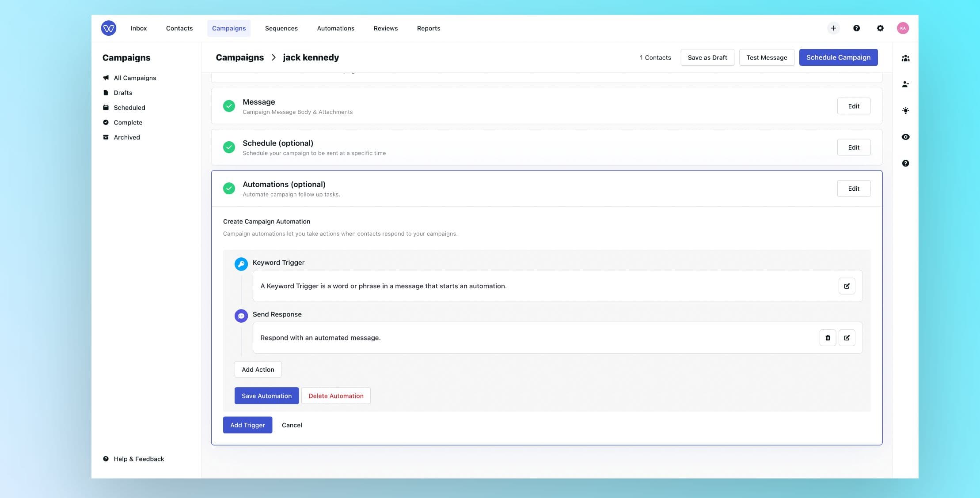Save the automation
The image size is (980, 498).
pyautogui.click(x=266, y=396)
